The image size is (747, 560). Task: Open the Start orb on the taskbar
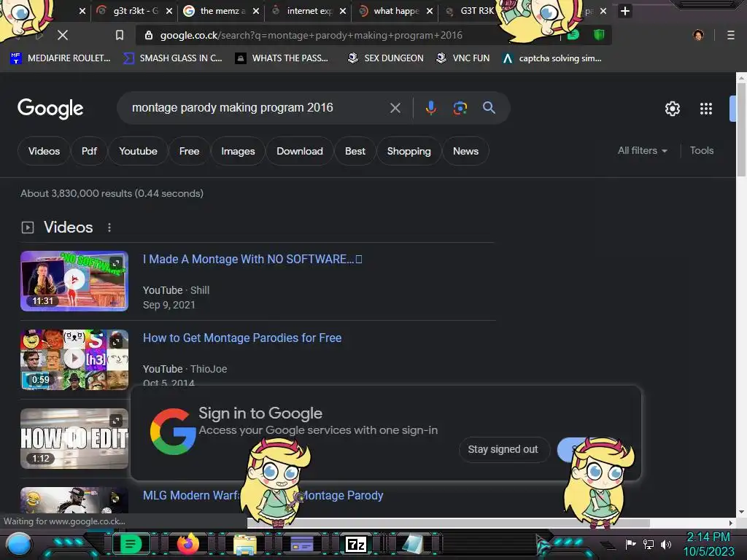coord(19,545)
